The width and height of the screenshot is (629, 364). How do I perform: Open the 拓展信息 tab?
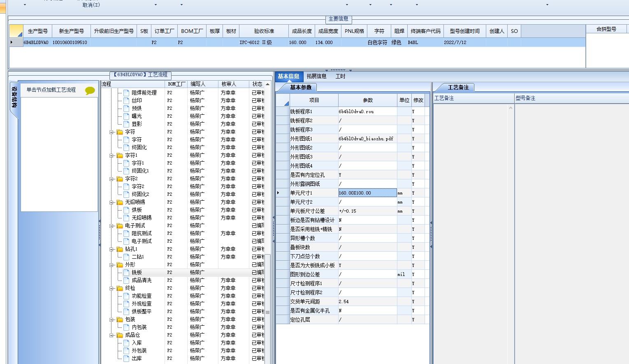316,77
